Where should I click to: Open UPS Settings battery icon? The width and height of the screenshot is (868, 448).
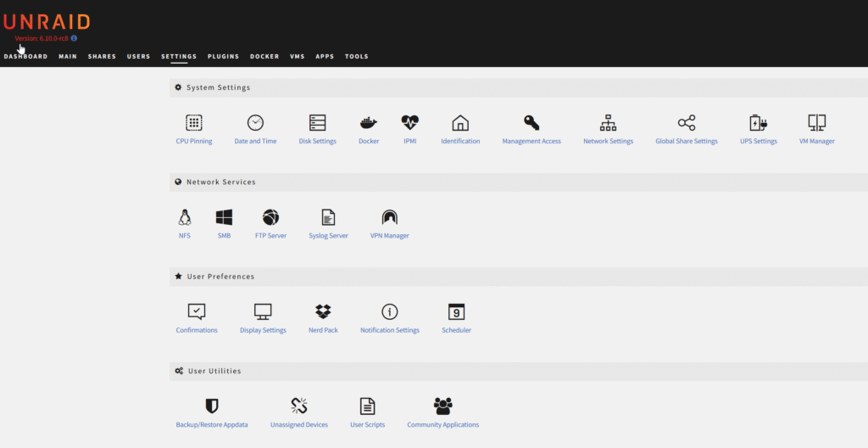(x=758, y=123)
